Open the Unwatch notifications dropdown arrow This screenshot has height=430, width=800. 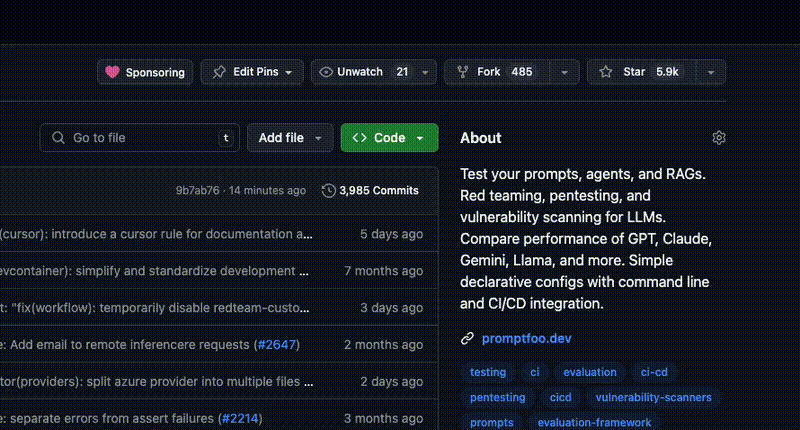425,72
